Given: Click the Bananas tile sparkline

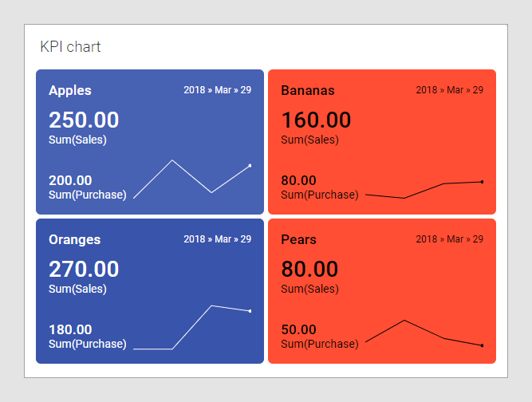Looking at the screenshot, I should coord(424,190).
